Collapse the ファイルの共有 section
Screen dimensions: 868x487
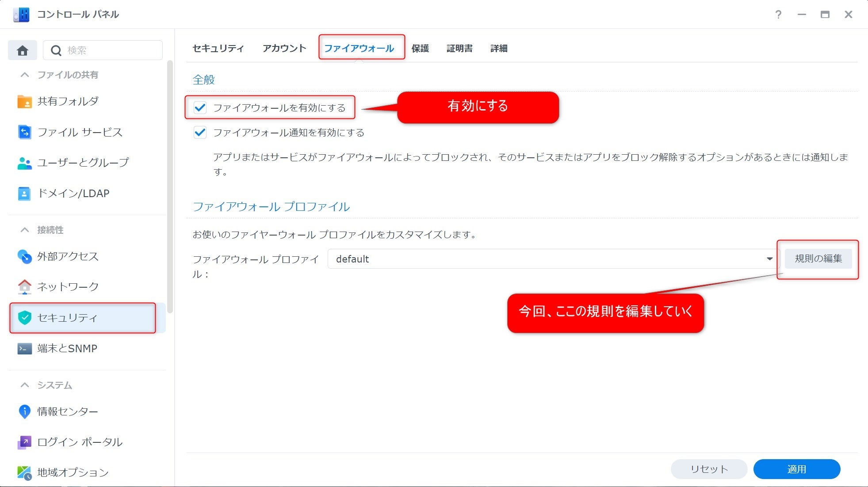(25, 75)
